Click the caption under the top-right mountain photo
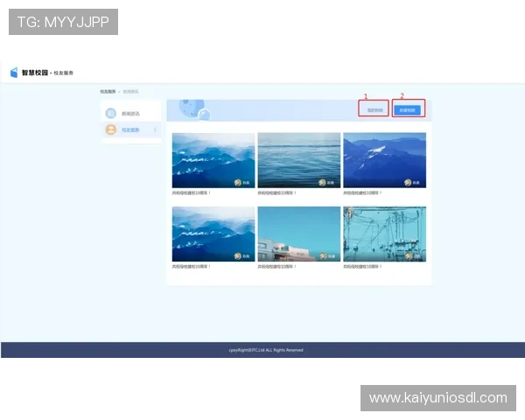 click(362, 192)
